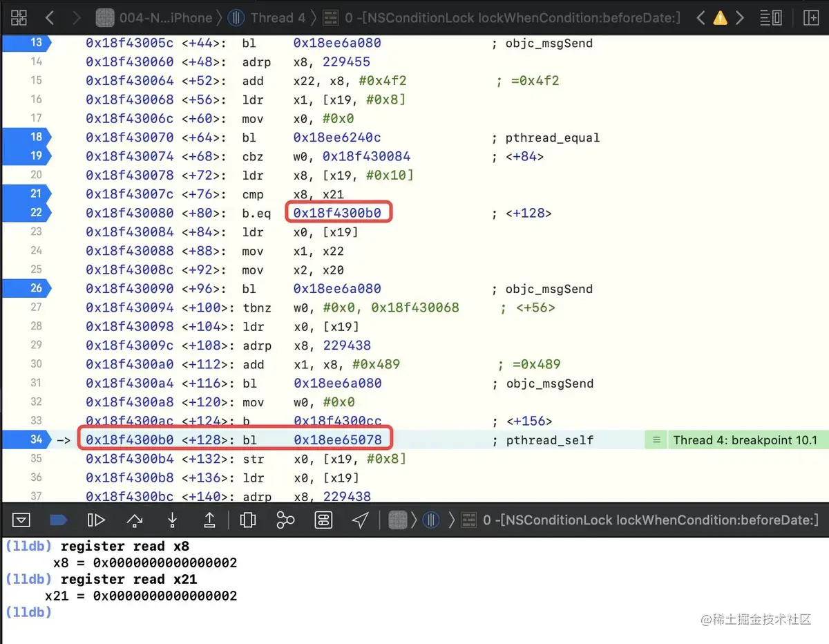Step into the current call
This screenshot has width=829, height=644.
(173, 520)
